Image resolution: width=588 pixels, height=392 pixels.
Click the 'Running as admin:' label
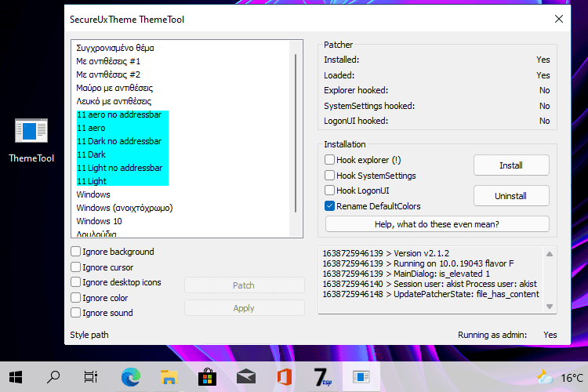492,335
